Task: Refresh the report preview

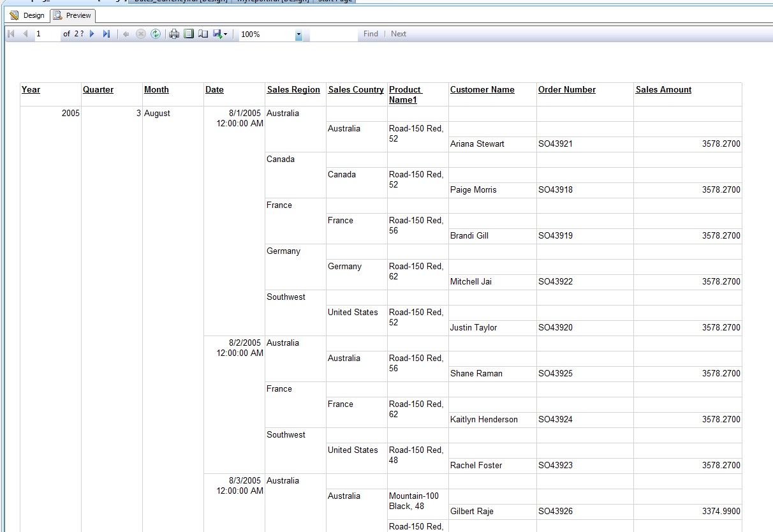Action: pos(155,34)
